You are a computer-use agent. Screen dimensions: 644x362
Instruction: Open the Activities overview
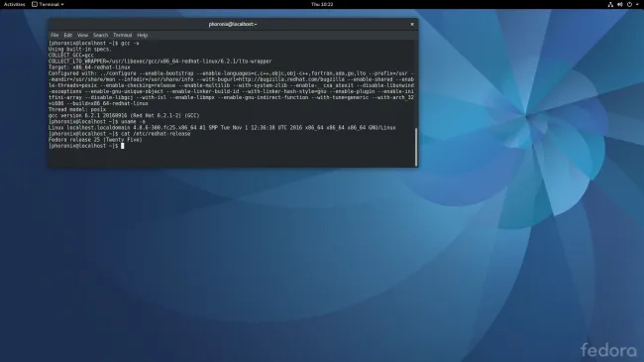tap(15, 4)
